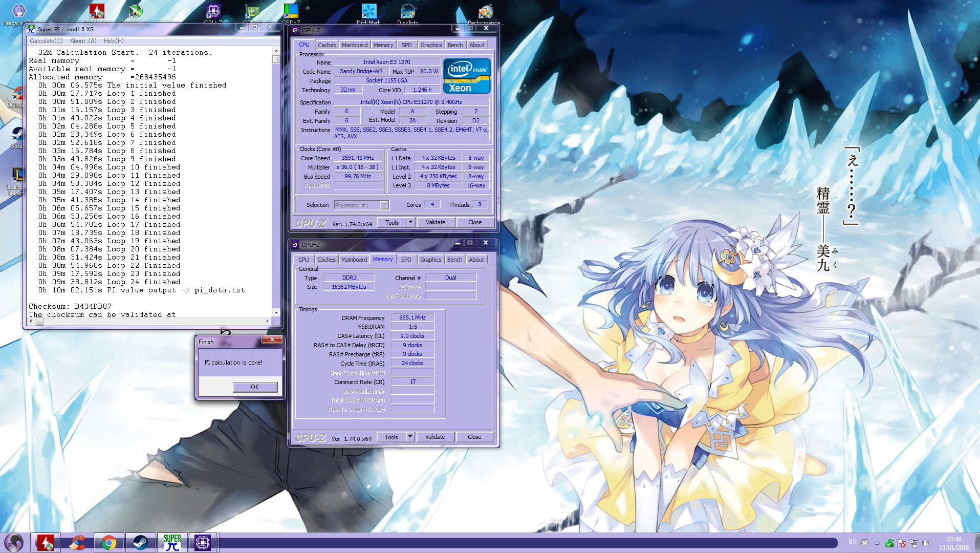Show hidden system tray icons

(877, 543)
